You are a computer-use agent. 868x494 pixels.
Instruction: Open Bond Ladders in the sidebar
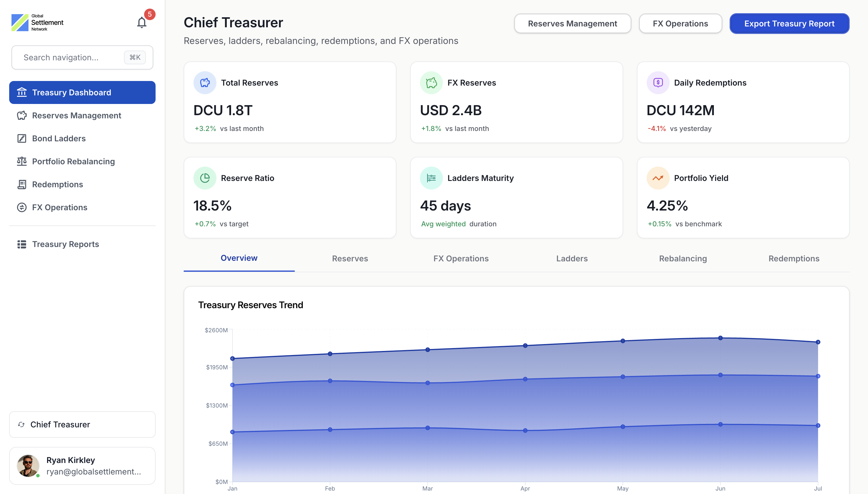coord(59,138)
